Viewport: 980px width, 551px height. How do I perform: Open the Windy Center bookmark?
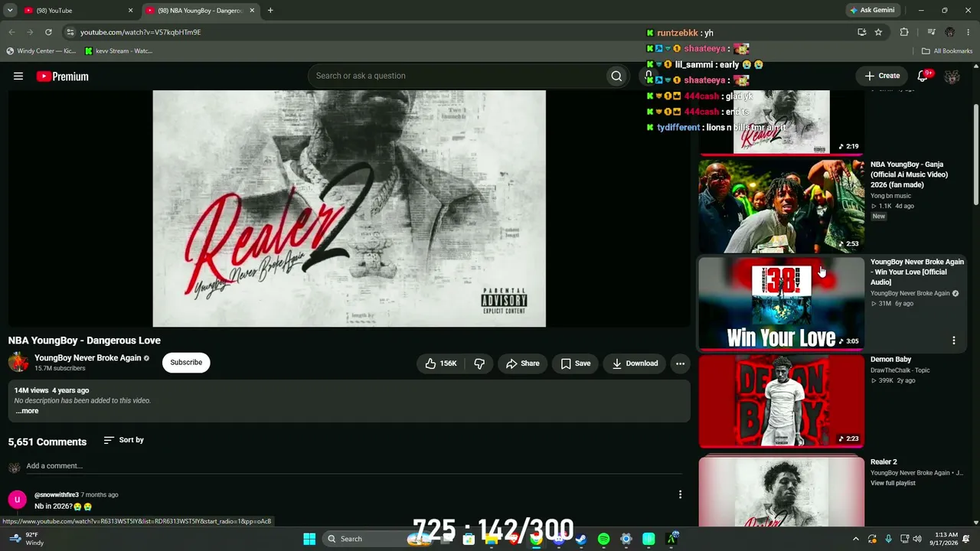pyautogui.click(x=41, y=51)
